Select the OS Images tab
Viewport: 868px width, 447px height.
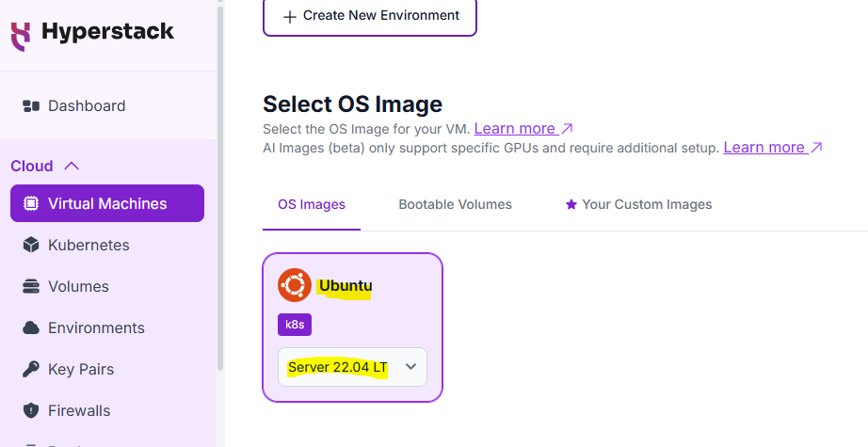(311, 204)
